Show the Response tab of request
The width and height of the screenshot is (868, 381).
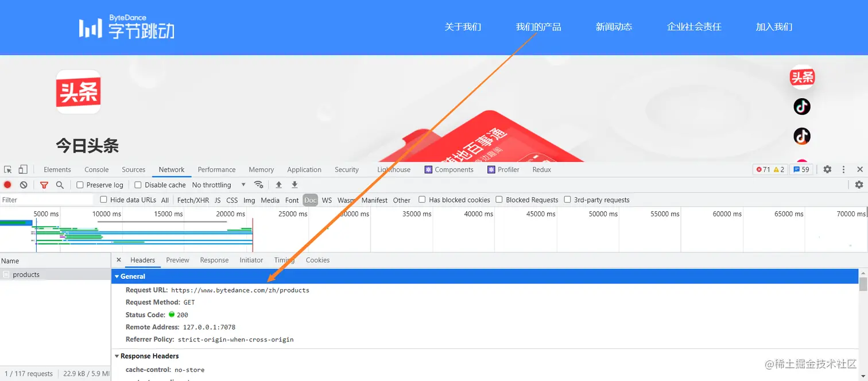[x=214, y=260]
